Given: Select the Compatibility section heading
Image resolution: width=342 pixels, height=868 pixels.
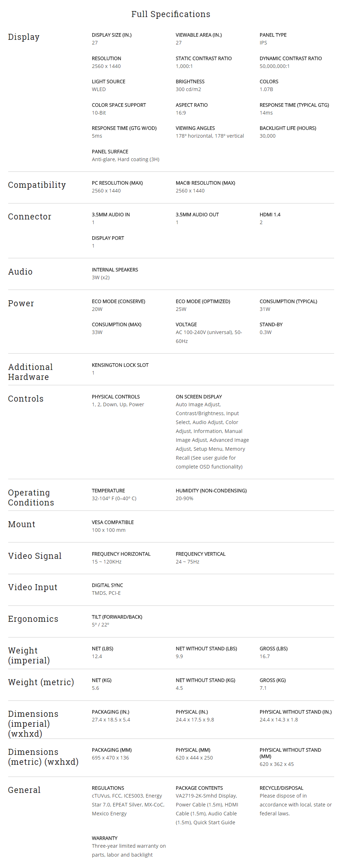Looking at the screenshot, I should pos(37,185).
